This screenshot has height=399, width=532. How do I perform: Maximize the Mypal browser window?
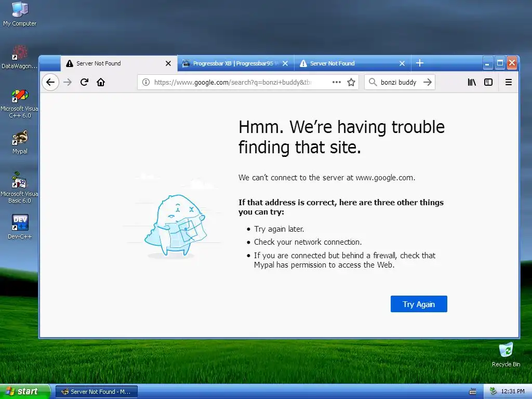tap(500, 63)
